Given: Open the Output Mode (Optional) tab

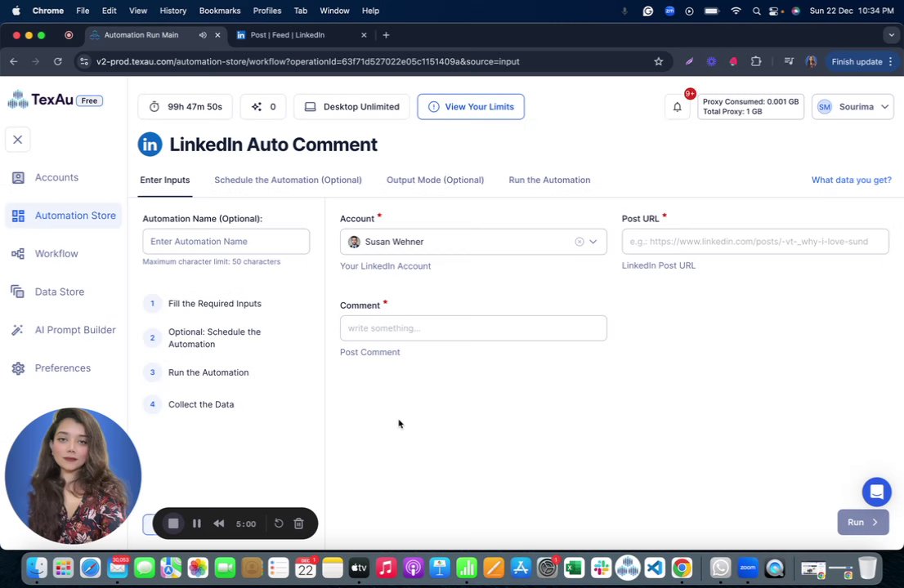Looking at the screenshot, I should click(436, 180).
